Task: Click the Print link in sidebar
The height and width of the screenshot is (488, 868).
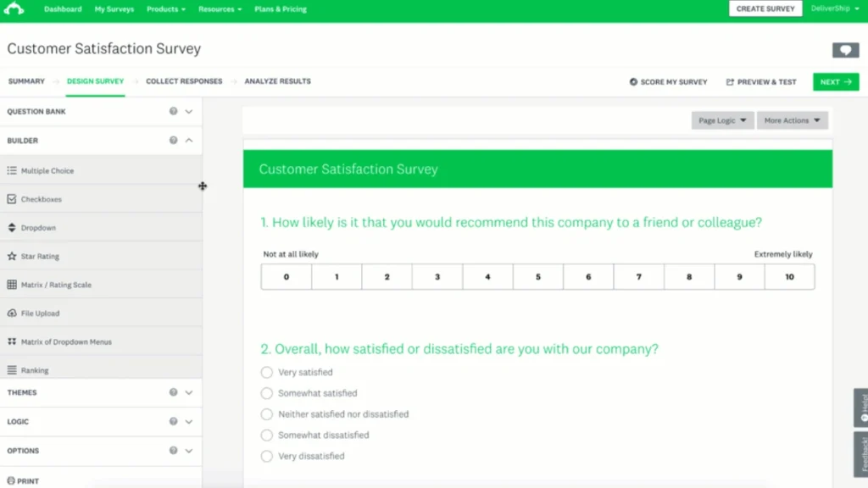Action: (x=23, y=481)
